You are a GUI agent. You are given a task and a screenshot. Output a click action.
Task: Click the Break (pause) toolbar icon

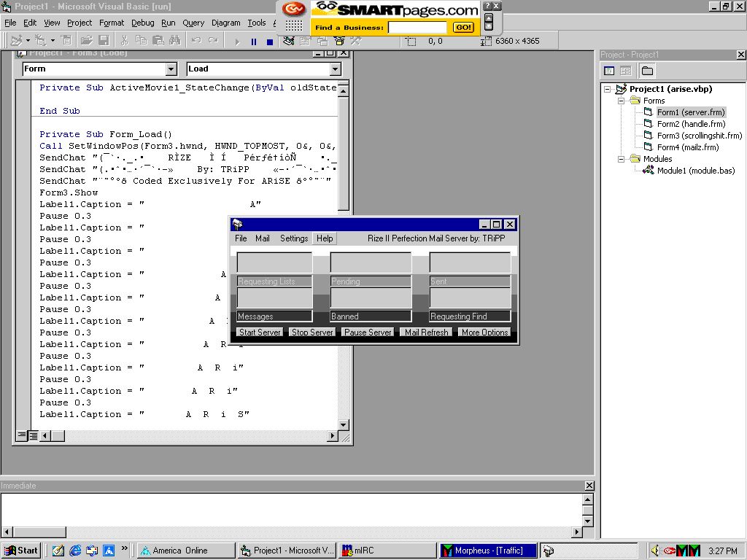click(x=254, y=42)
